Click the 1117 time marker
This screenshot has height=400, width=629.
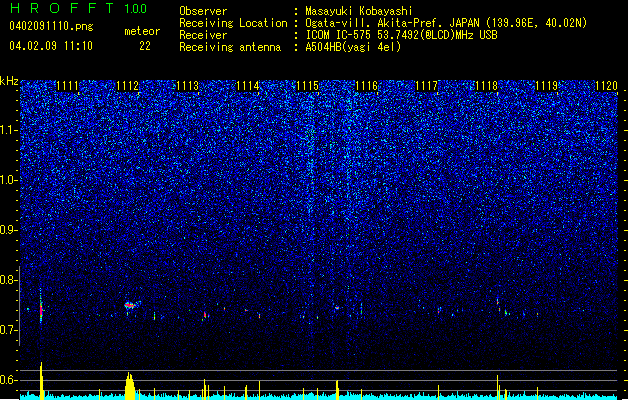[x=426, y=86]
